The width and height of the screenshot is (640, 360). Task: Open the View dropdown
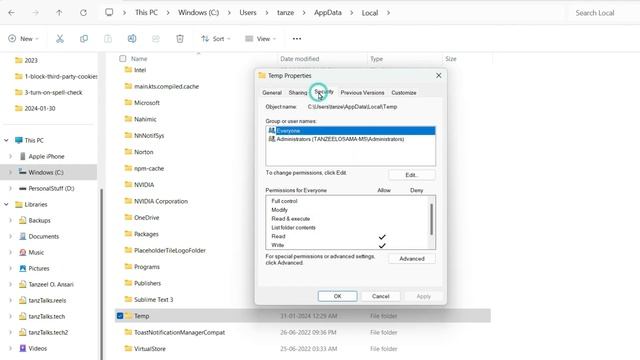[x=260, y=39]
